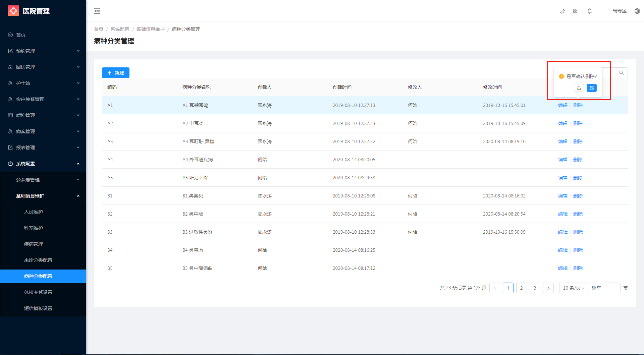Collapse the 系统配置 menu chevron

pos(78,164)
